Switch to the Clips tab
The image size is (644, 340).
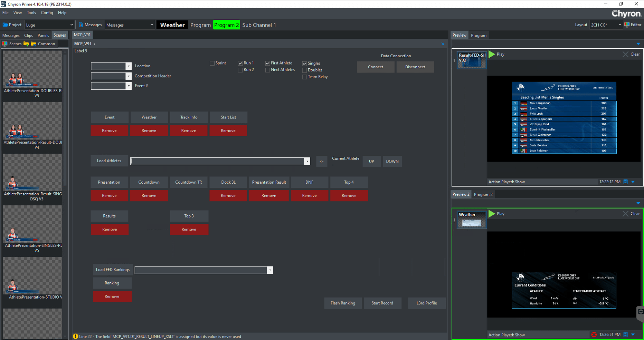click(29, 35)
